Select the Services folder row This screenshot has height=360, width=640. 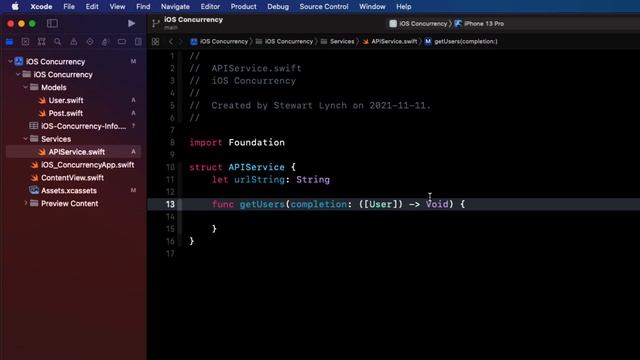(73, 139)
